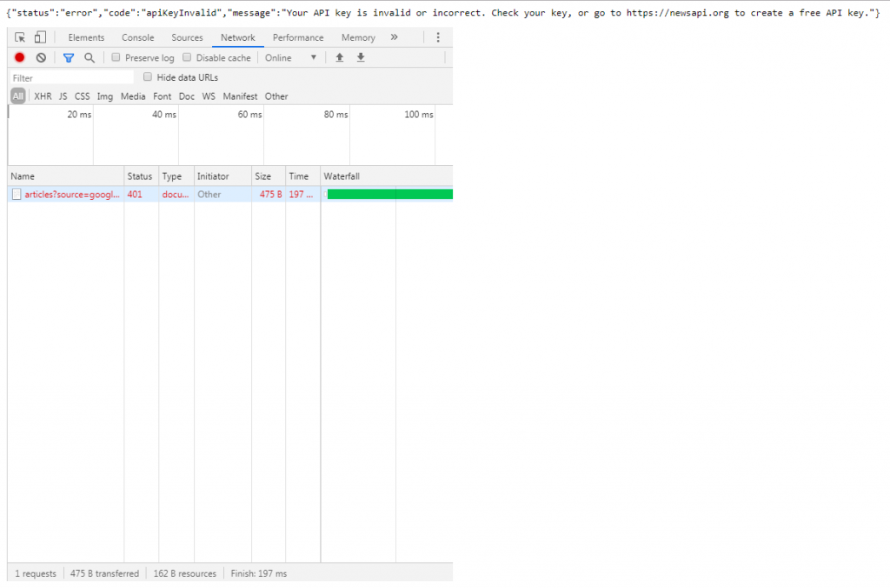The height and width of the screenshot is (588, 890).
Task: Open the Performance tab
Action: point(298,37)
